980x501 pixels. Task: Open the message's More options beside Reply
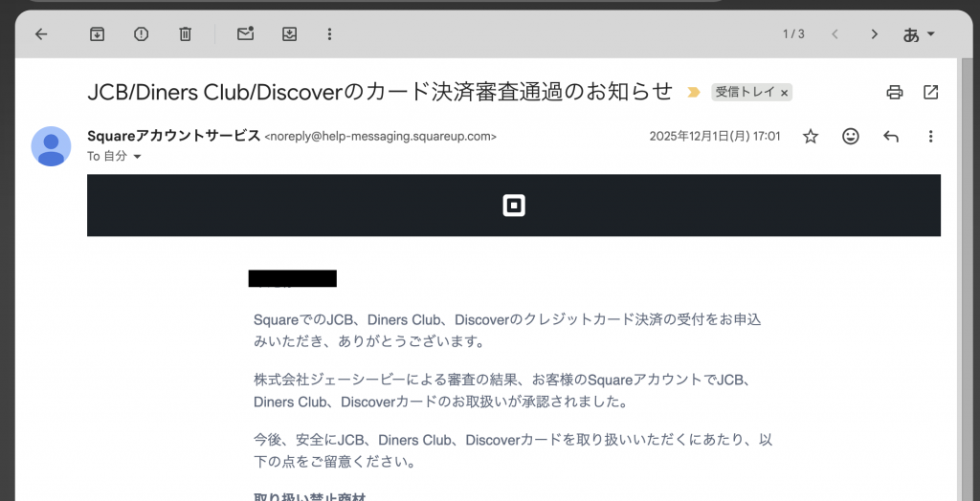(930, 137)
